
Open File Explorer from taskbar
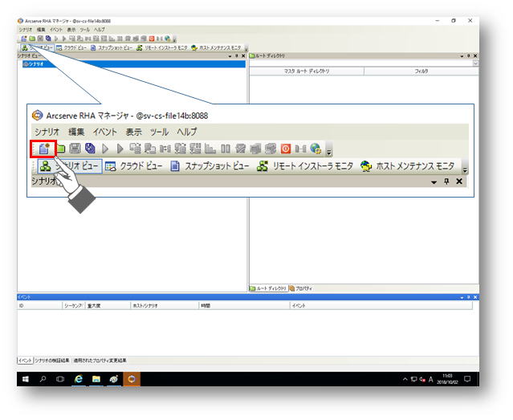[96, 379]
